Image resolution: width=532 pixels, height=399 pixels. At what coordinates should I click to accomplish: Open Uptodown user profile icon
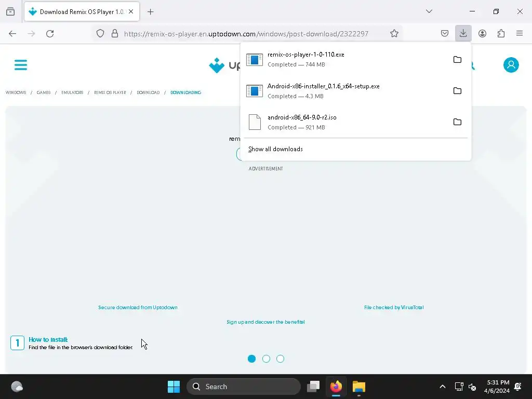[x=511, y=65]
